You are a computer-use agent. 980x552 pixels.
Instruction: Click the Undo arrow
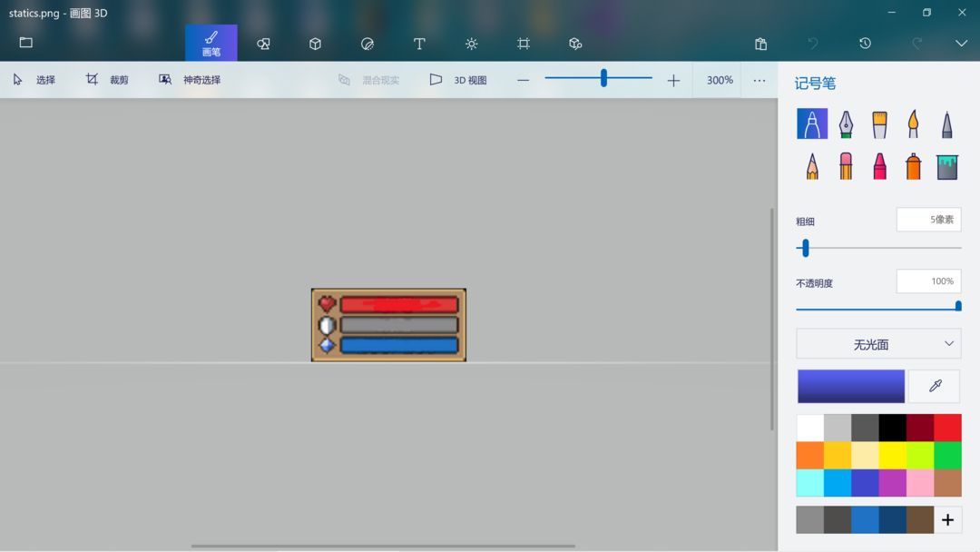coord(812,44)
